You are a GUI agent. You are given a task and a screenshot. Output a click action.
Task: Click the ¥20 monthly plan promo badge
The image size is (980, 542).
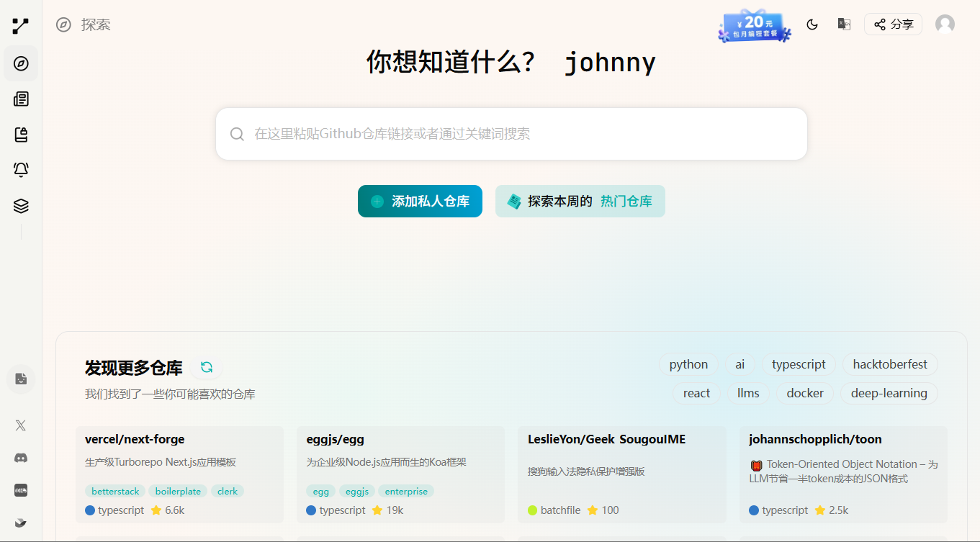tap(754, 25)
